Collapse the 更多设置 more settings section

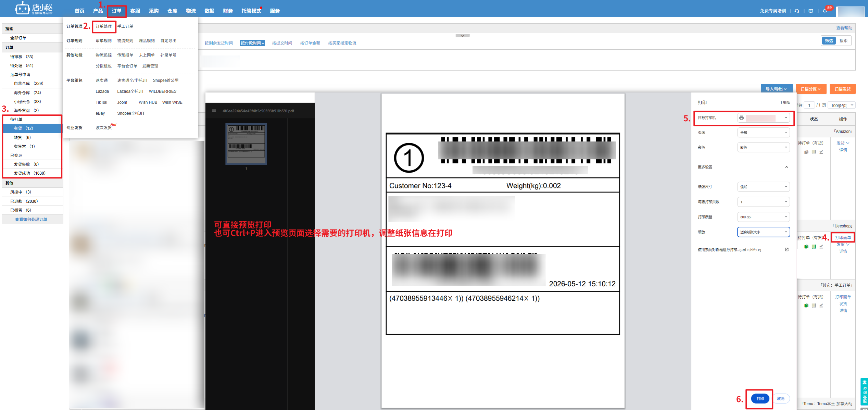pyautogui.click(x=787, y=167)
